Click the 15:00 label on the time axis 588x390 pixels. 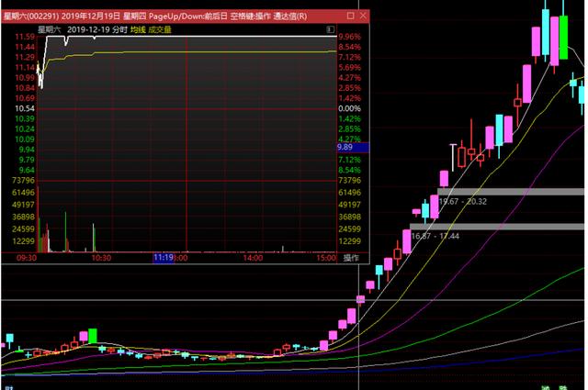pos(325,259)
